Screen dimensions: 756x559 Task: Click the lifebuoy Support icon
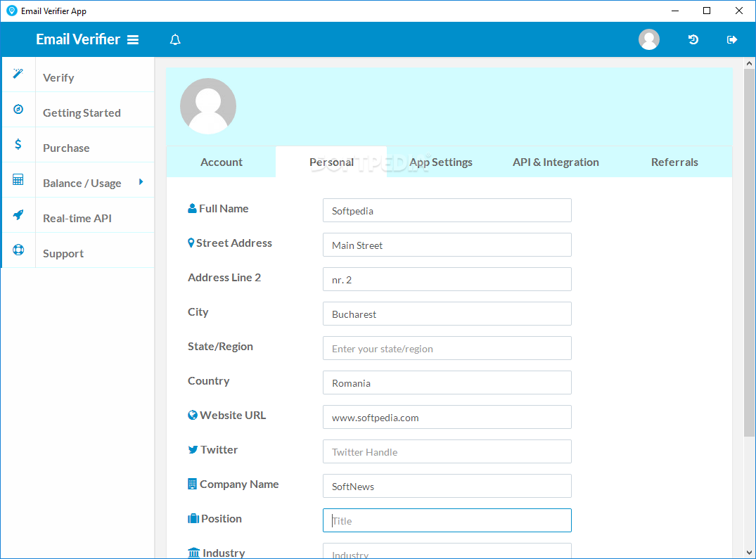pos(18,250)
